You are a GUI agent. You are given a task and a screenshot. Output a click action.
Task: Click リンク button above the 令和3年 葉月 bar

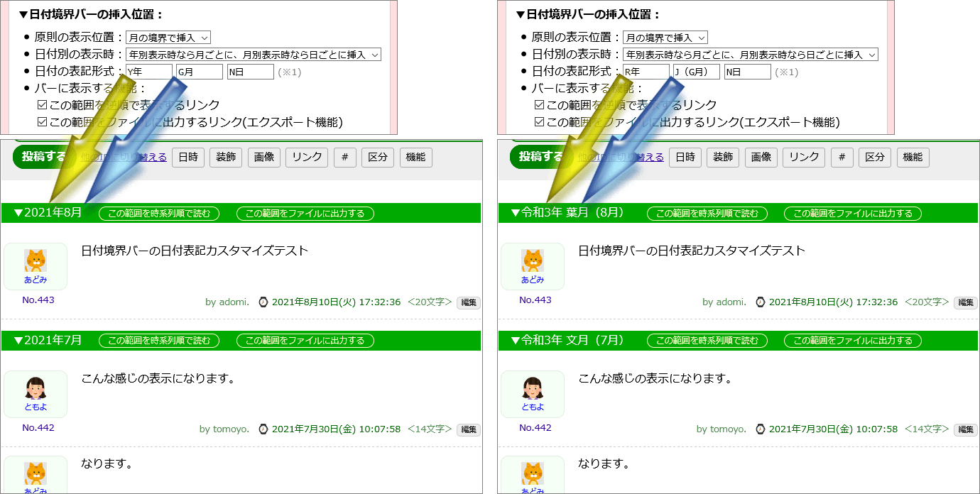[x=804, y=158]
